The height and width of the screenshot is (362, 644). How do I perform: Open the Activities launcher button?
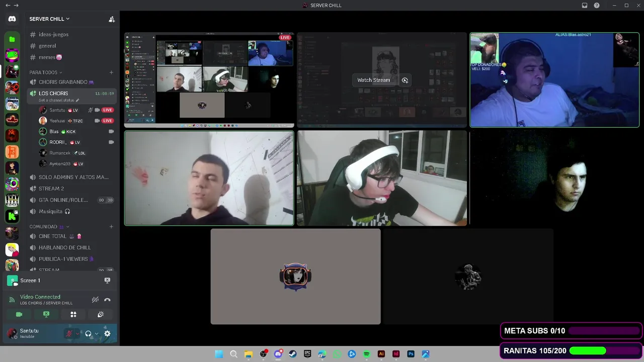tap(73, 314)
